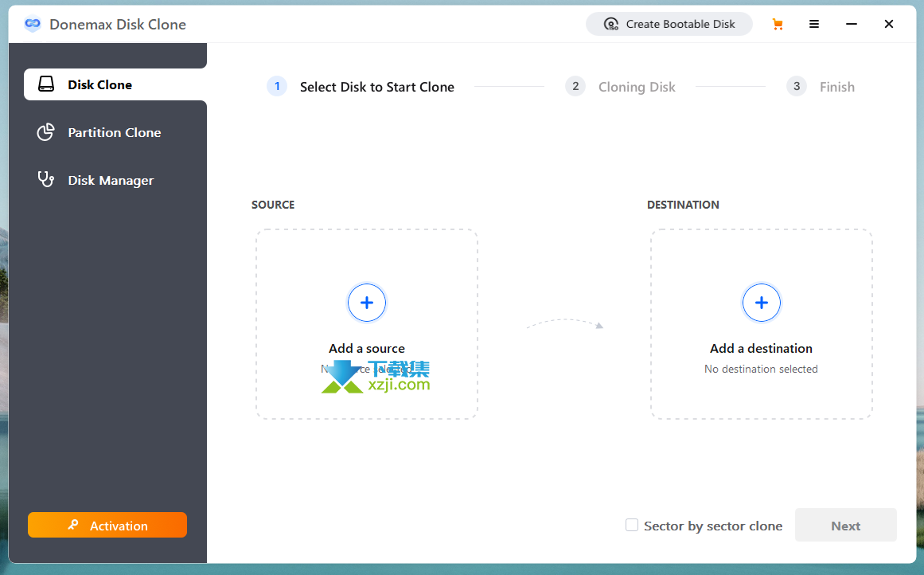
Task: Click step 3 Finish indicator
Action: tap(821, 87)
